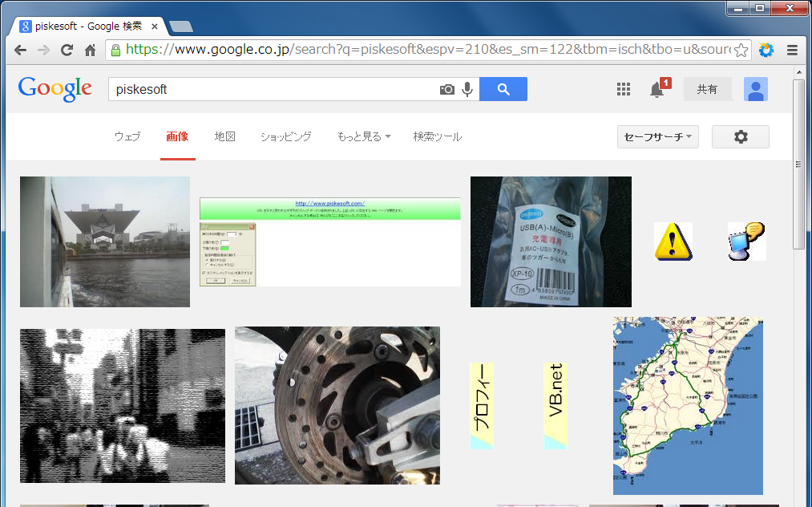Screen dimensions: 812x507
Task: Bookmark this page with the star
Action: 741,50
